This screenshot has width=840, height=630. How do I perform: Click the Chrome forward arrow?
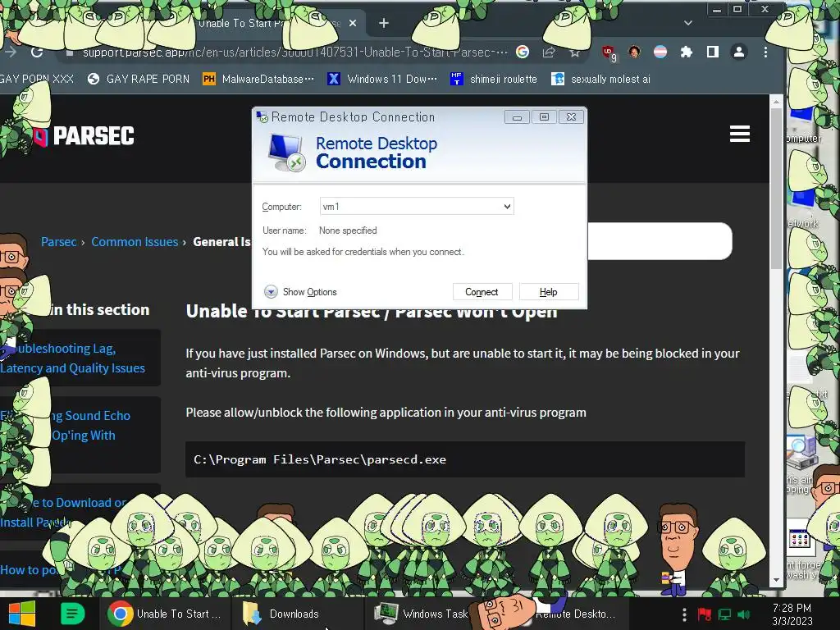point(10,52)
